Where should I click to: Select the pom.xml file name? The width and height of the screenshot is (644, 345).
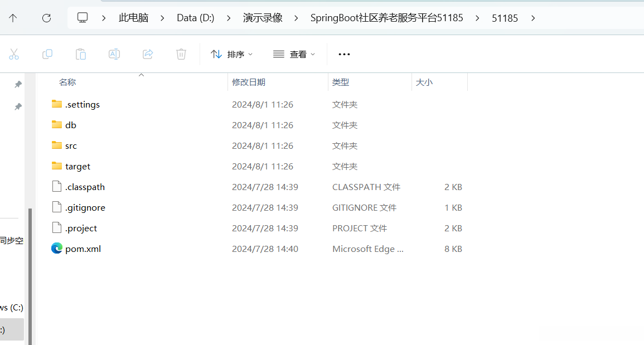83,249
